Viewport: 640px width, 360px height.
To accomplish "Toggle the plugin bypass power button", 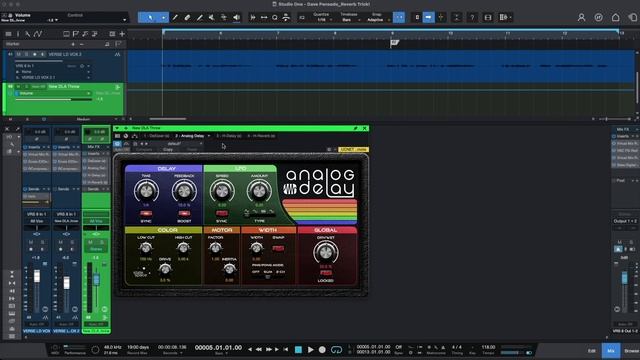I will (118, 144).
